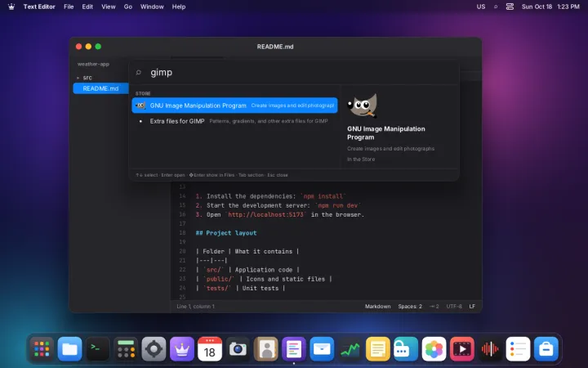The height and width of the screenshot is (368, 588).
Task: Click the STORE section header in results
Action: click(143, 93)
